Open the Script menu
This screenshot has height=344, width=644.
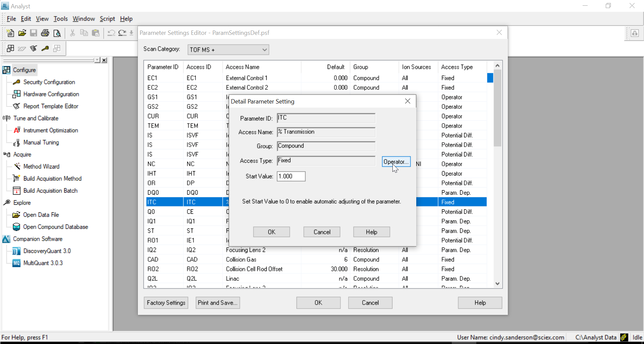(107, 19)
